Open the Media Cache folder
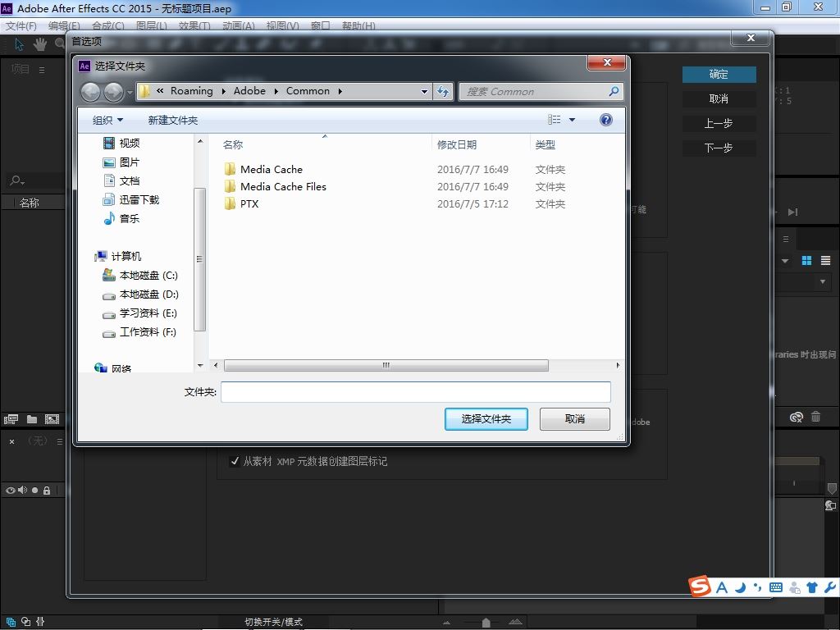 pyautogui.click(x=271, y=169)
